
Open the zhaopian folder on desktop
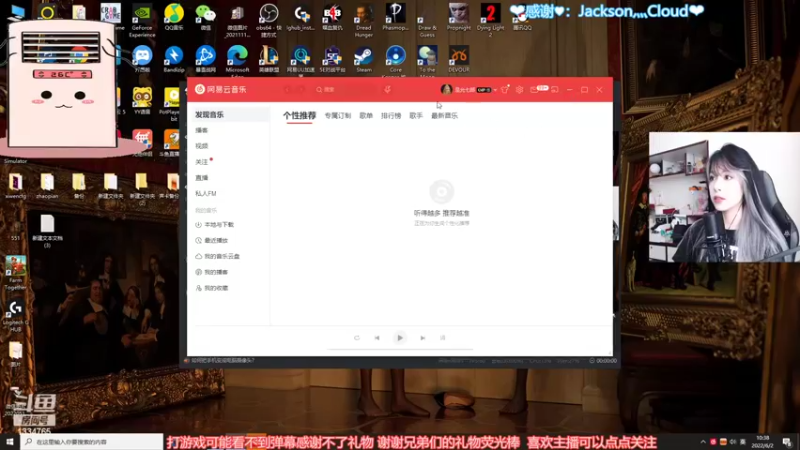[x=47, y=186]
